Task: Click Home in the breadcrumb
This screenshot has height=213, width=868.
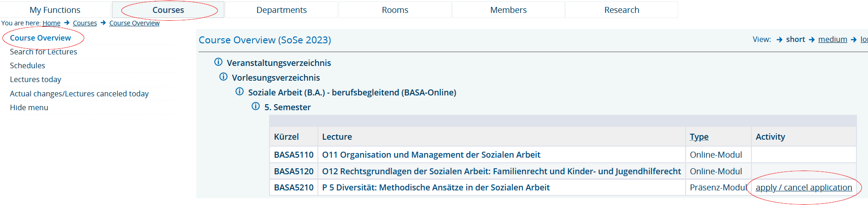Action: click(x=52, y=23)
